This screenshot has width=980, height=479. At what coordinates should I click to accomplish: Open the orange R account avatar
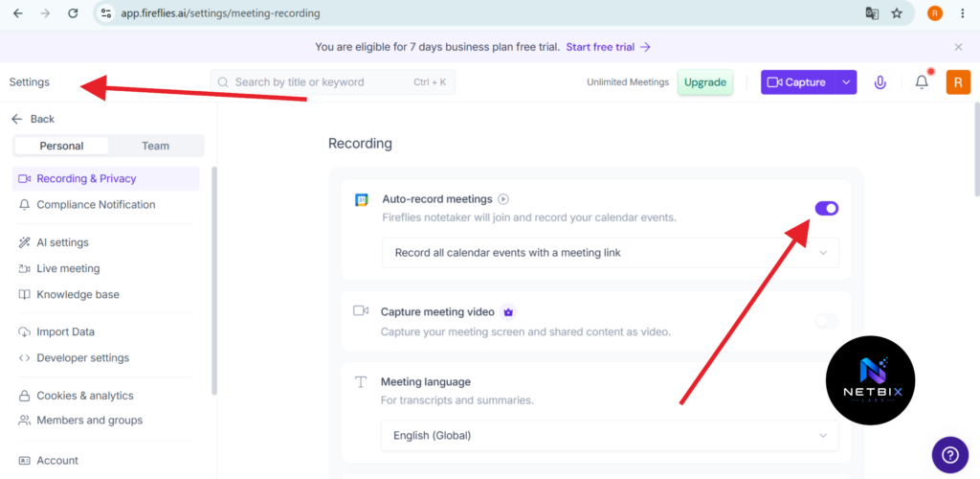(958, 82)
